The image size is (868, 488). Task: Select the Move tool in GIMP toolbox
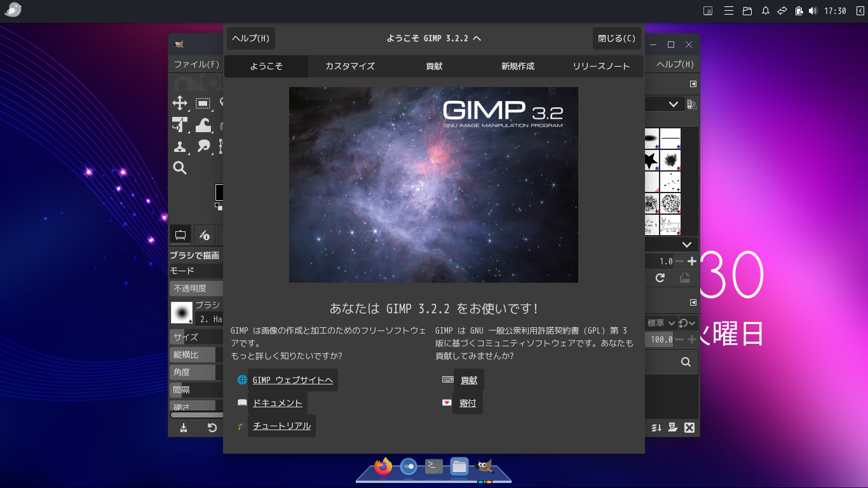click(x=180, y=104)
